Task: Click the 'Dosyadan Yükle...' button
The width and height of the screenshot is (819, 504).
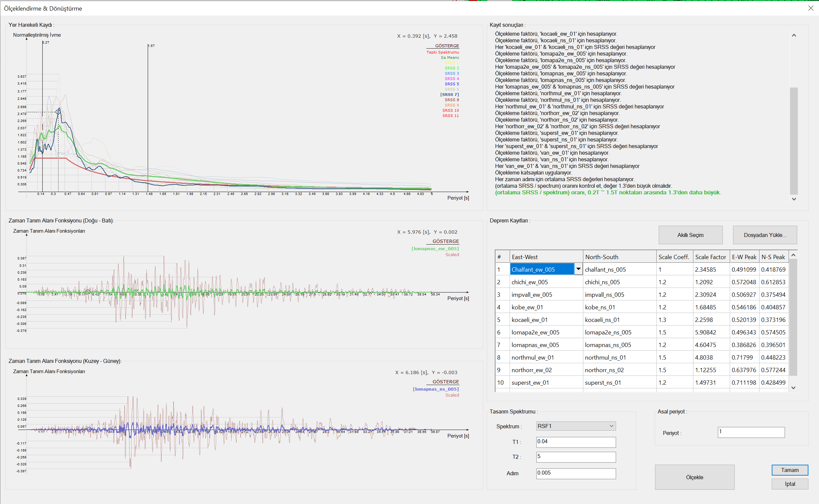Action: pyautogui.click(x=765, y=235)
